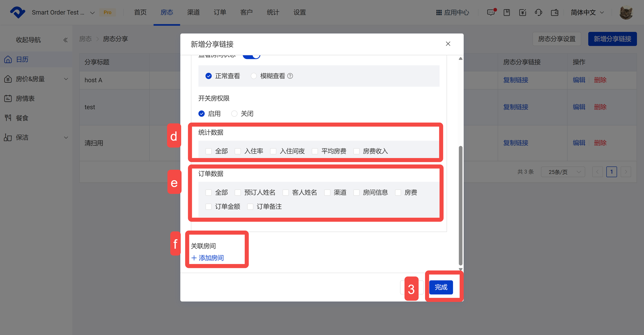
Task: Tick the 预订人姓名 checkbox
Action: click(x=238, y=192)
